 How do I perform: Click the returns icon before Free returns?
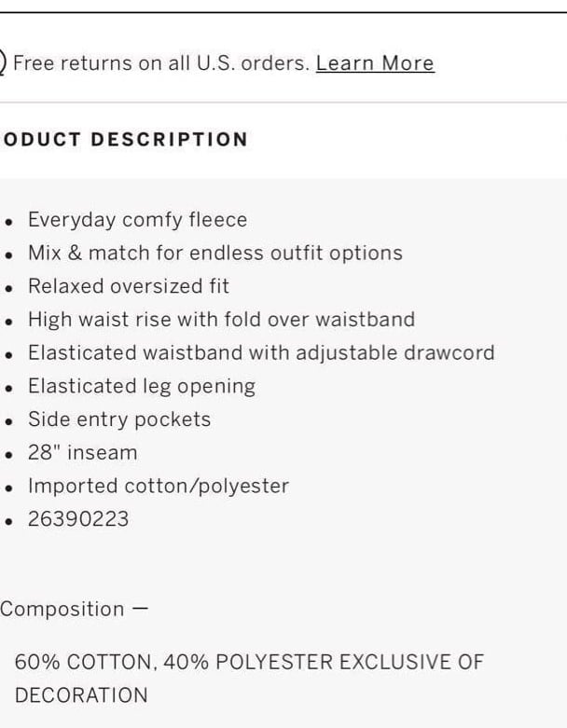click(2, 62)
